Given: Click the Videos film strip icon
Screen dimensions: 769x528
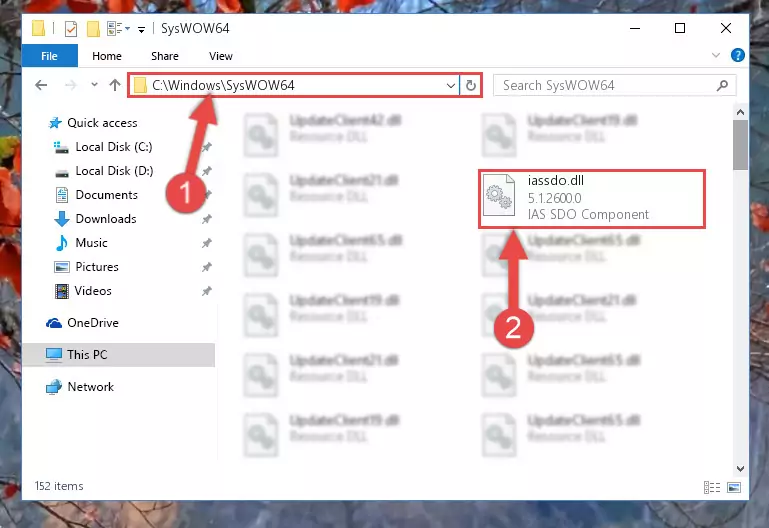Looking at the screenshot, I should coord(62,291).
